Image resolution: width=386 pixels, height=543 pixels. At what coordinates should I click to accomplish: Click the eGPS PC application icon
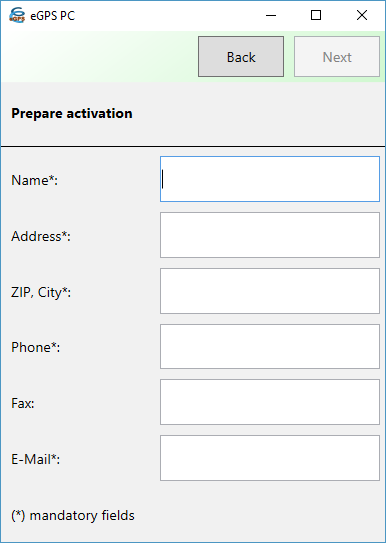[17, 16]
